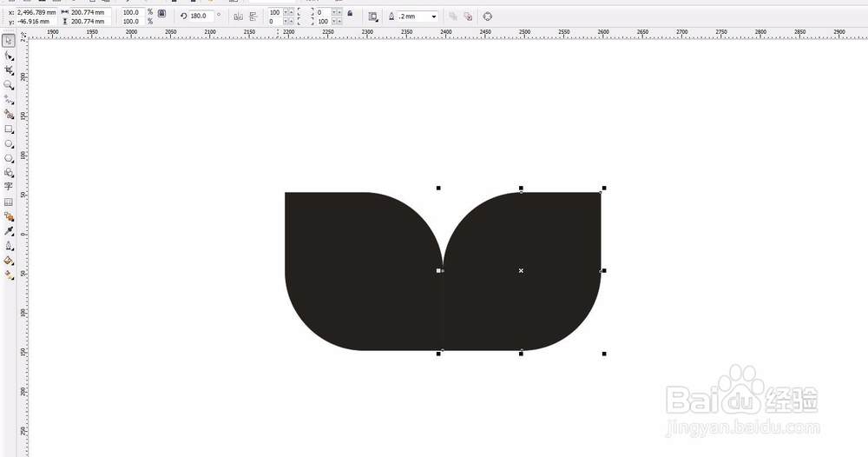Screen dimensions: 868x457
Task: Click the bottom-right selection handle
Action: (604, 354)
